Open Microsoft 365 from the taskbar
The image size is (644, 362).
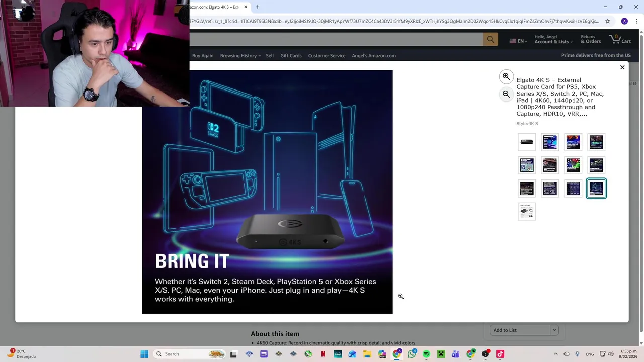coord(382,354)
